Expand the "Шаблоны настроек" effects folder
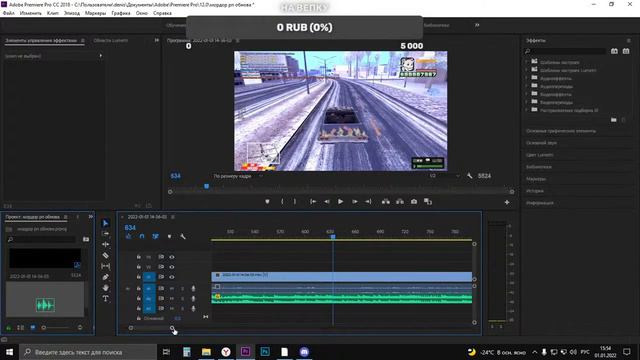Viewport: 640px width, 360px height. (527, 62)
